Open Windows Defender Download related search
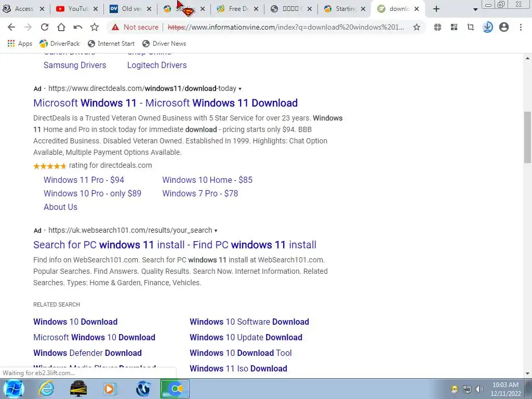Screen dimensions: 532x399 [x=87, y=353]
